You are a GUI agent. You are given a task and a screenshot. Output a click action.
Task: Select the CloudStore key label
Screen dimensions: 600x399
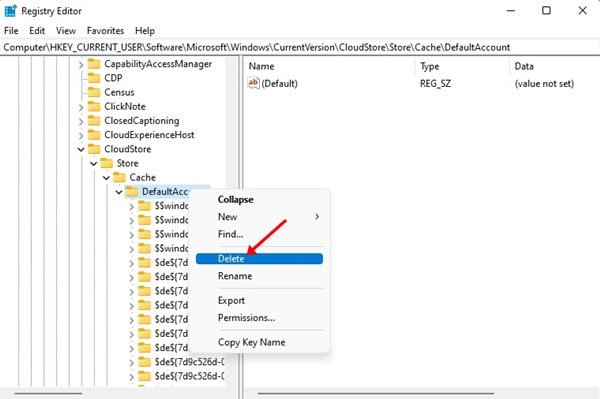127,149
